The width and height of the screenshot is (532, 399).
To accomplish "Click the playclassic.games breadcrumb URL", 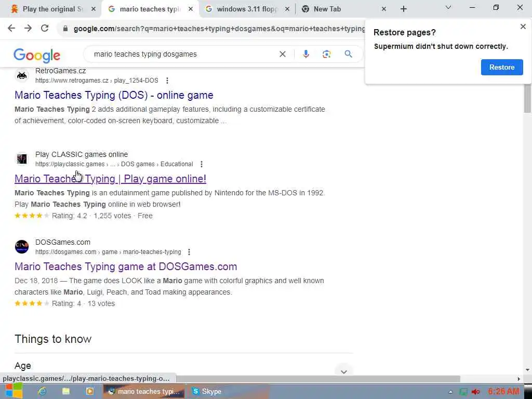I will click(114, 164).
